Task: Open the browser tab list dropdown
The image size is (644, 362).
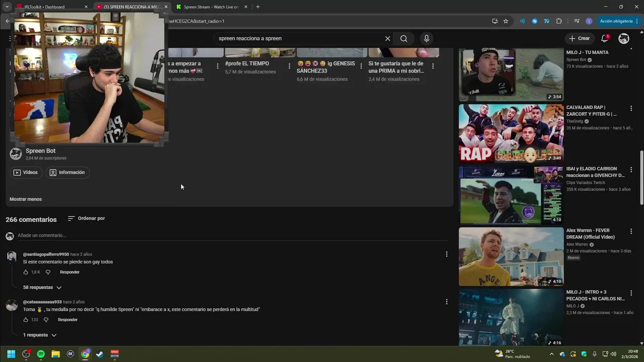Action: coord(7,7)
